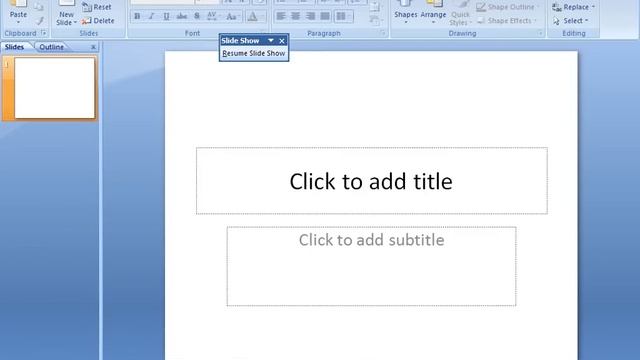Image resolution: width=640 pixels, height=360 pixels.
Task: Apply Underline formatting
Action: [166, 16]
